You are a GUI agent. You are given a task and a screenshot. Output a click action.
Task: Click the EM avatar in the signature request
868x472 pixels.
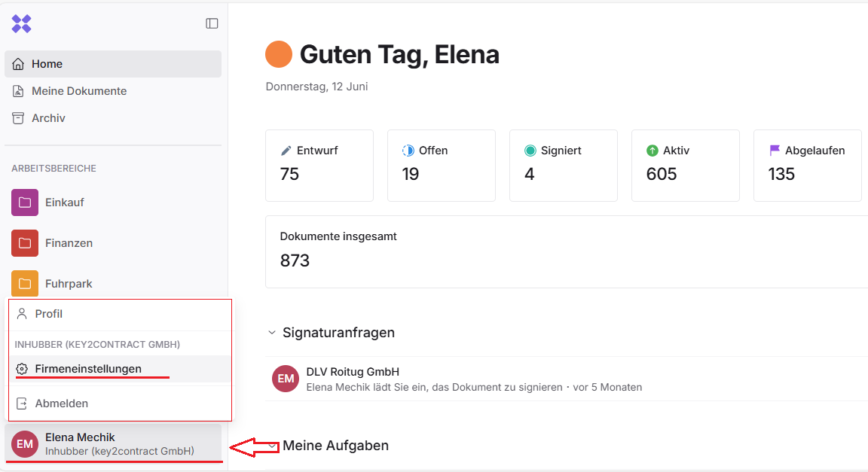(286, 379)
